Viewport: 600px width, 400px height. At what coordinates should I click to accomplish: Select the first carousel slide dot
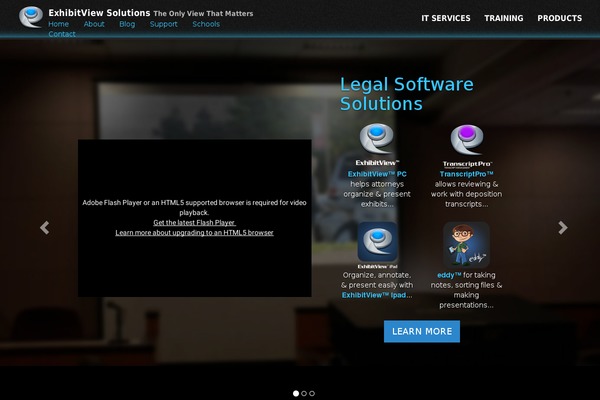click(296, 393)
